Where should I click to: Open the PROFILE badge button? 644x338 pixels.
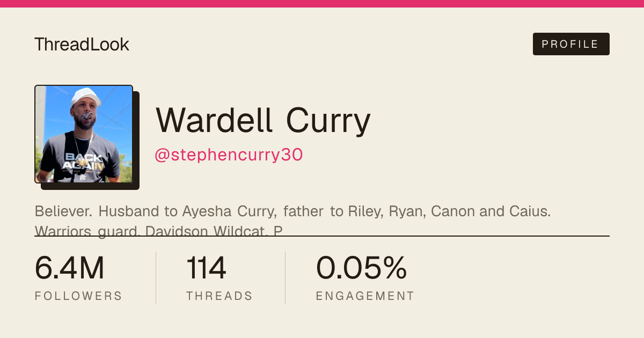[x=571, y=44]
